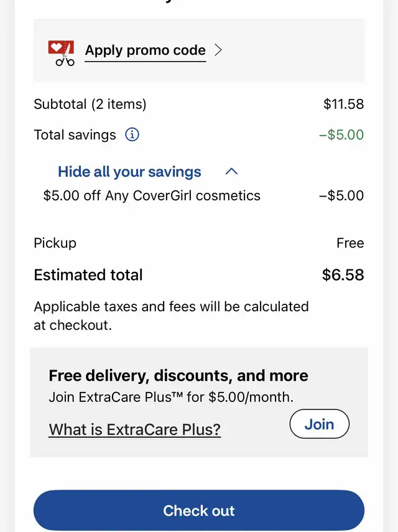Viewport: 398px width, 532px height.
Task: Click the Estimated total label
Action: [x=88, y=275]
